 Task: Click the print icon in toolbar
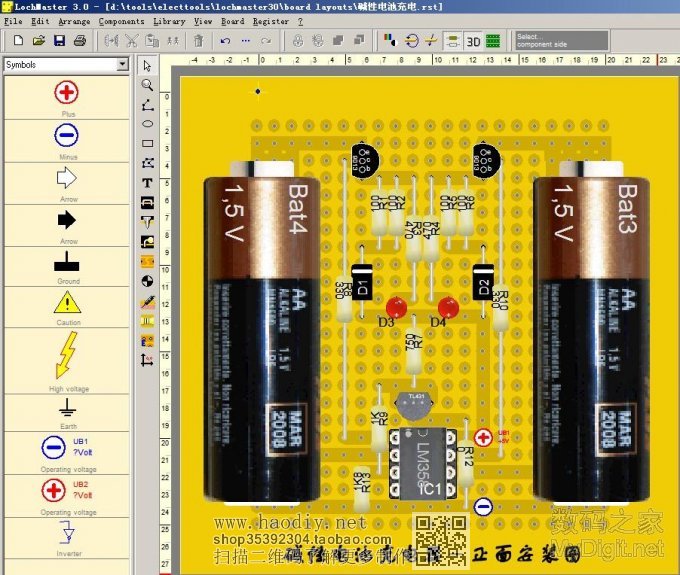click(80, 41)
